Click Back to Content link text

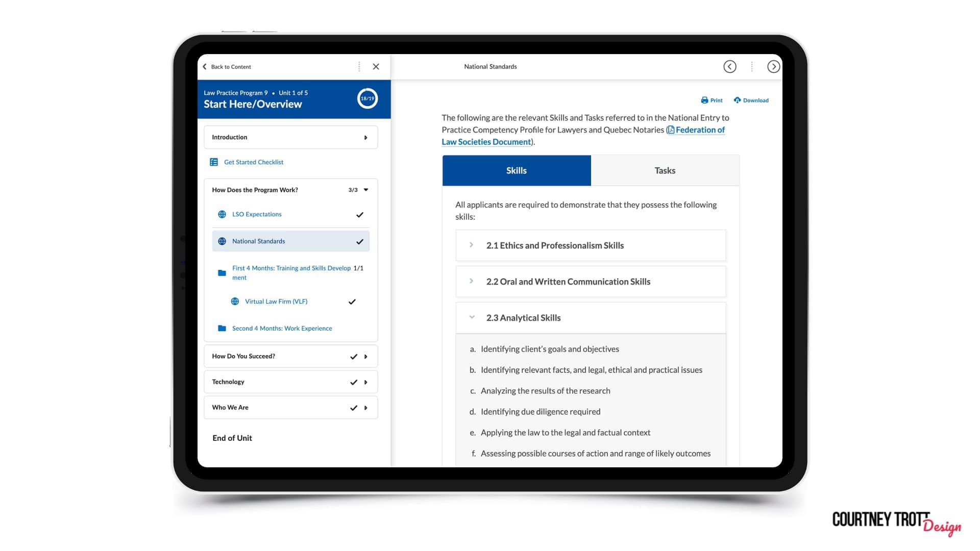[231, 67]
